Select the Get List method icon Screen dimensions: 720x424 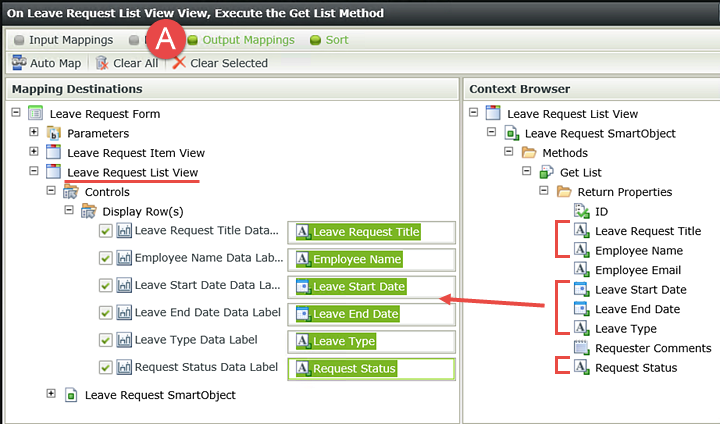click(546, 173)
